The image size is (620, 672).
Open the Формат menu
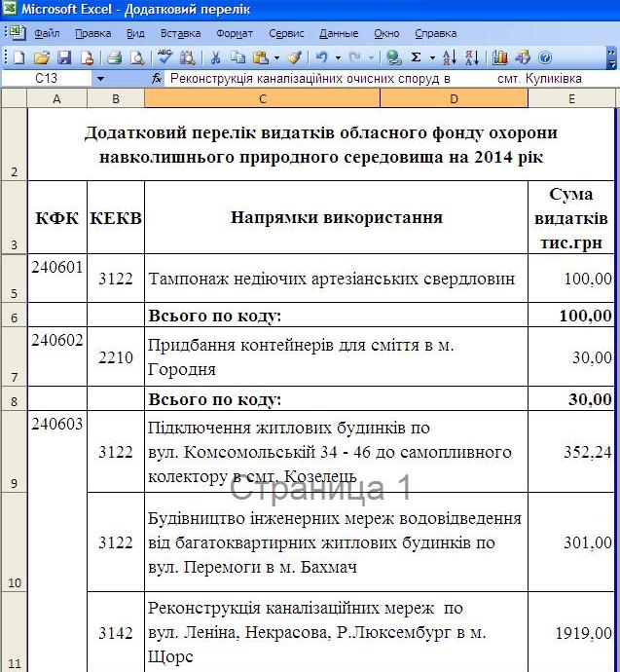pyautogui.click(x=235, y=33)
